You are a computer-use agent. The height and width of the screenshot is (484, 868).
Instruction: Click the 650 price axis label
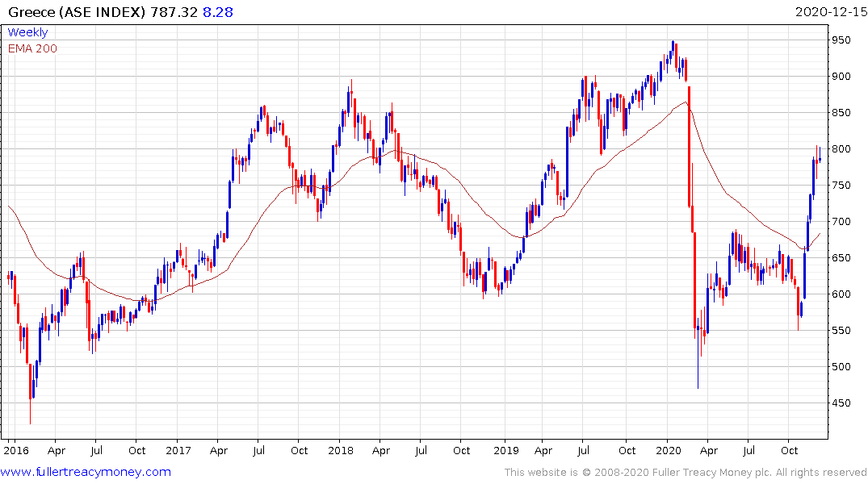(x=841, y=258)
